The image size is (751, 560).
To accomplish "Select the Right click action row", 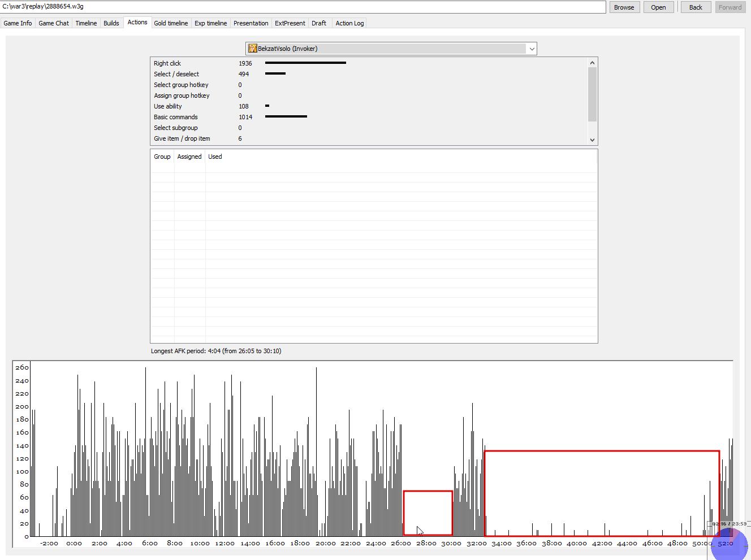I will [370, 63].
